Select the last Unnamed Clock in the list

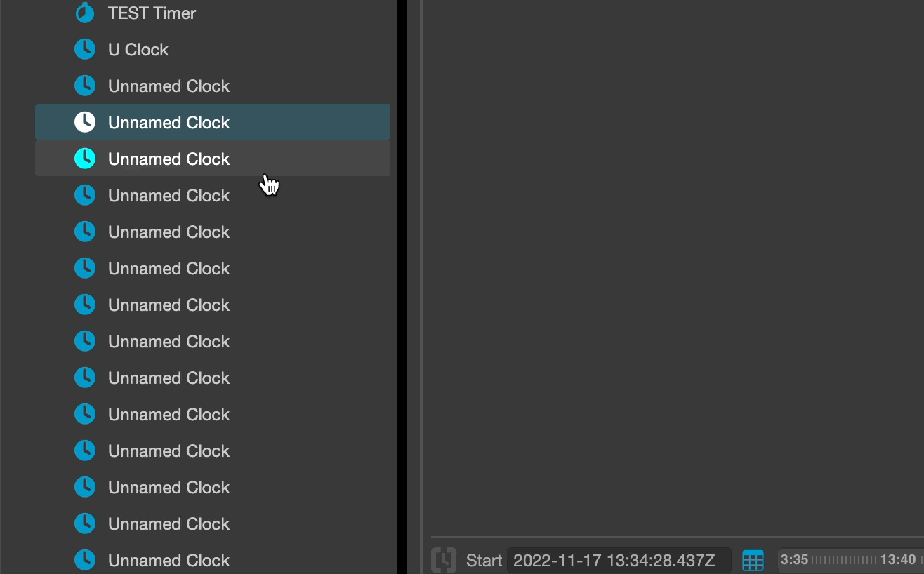pyautogui.click(x=169, y=560)
